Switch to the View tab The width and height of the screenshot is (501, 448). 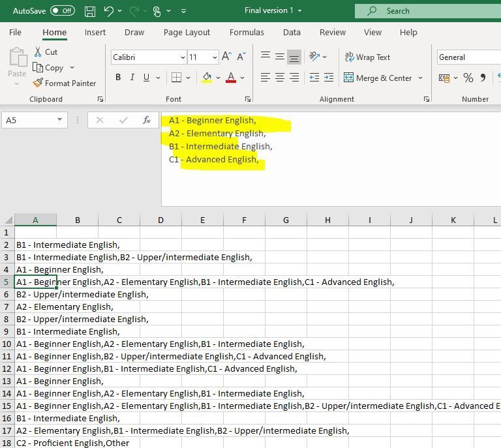372,32
